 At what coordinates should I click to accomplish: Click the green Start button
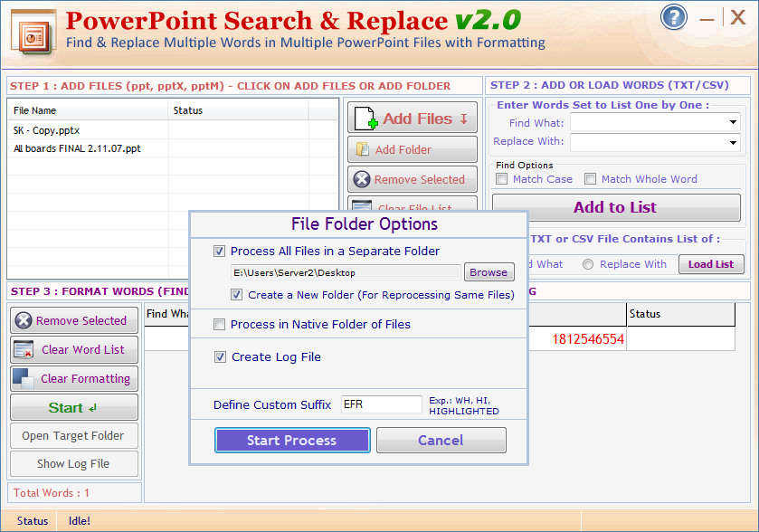pos(74,407)
